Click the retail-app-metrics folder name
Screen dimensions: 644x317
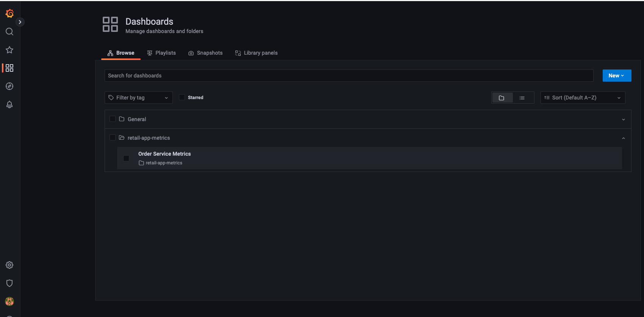[x=149, y=138]
